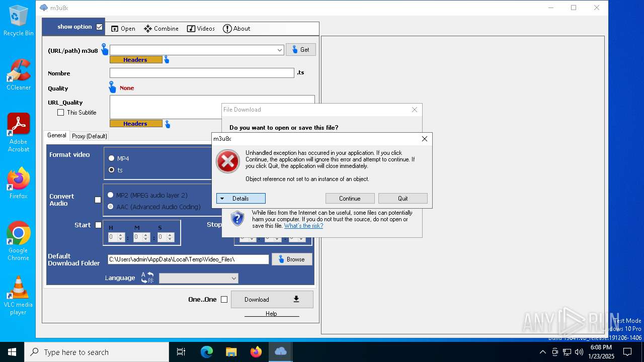Viewport: 644px width, 362px height.
Task: Expand the Language dropdown
Action: tap(199, 278)
